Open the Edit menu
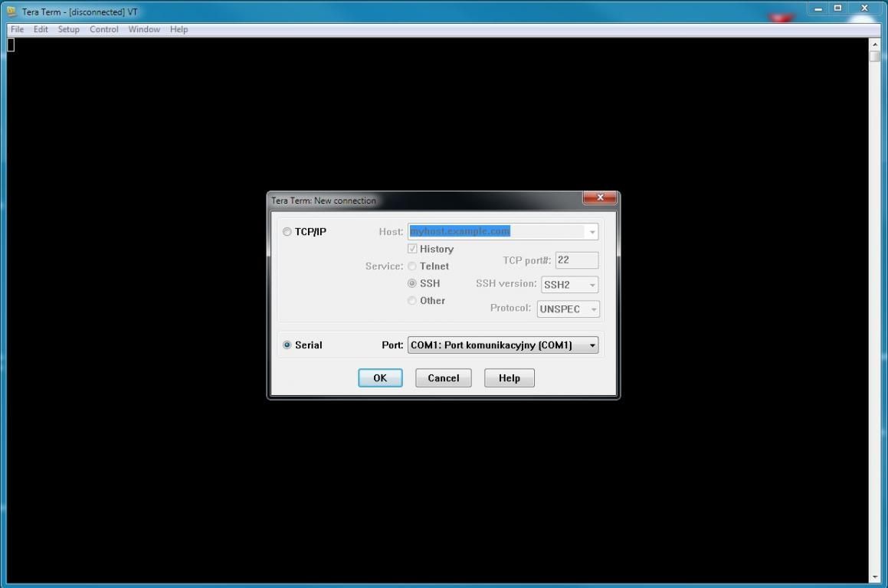This screenshot has height=588, width=888. click(x=40, y=29)
